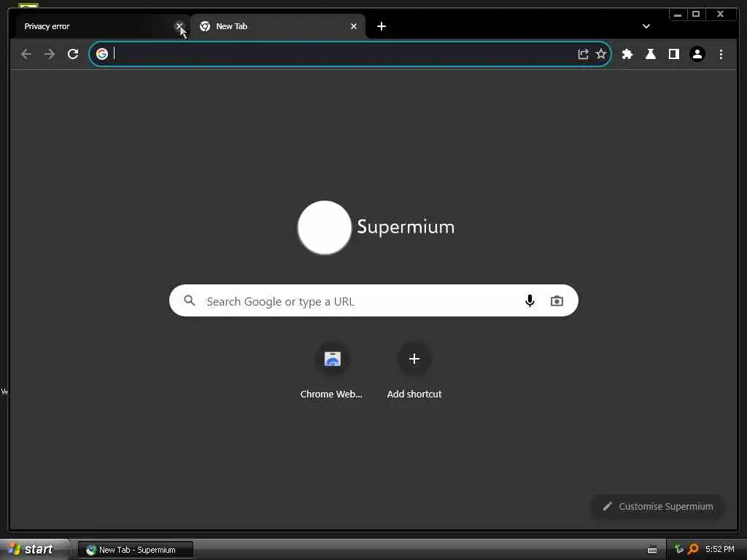Minimize the Supermium window
Screen dimensions: 747x560
coord(678,15)
